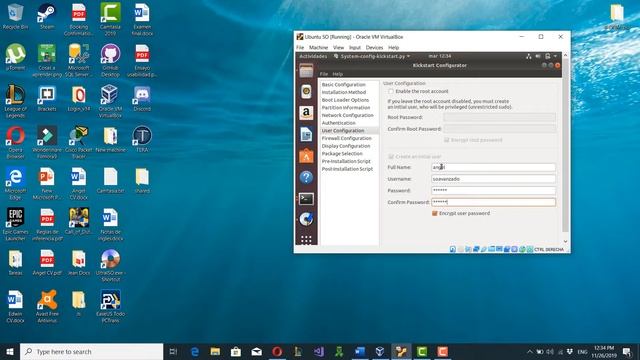The height and width of the screenshot is (360, 640).
Task: Open Ubuntu Software in the dock
Action: click(306, 156)
